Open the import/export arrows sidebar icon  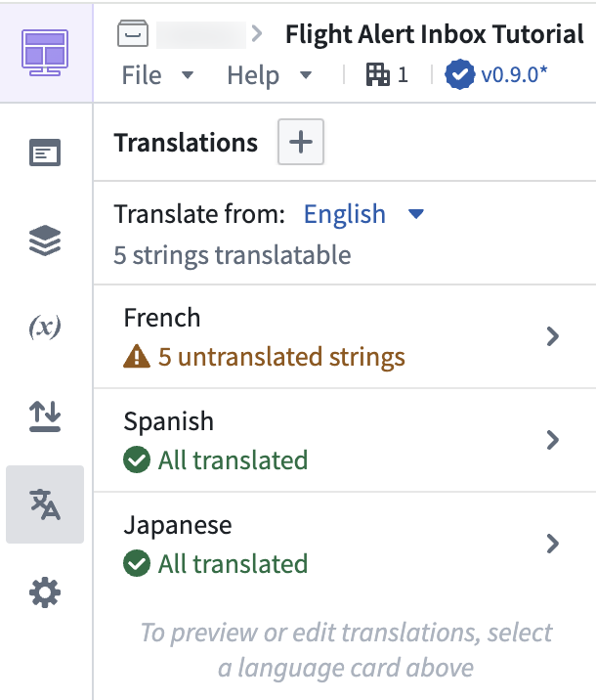tap(45, 416)
